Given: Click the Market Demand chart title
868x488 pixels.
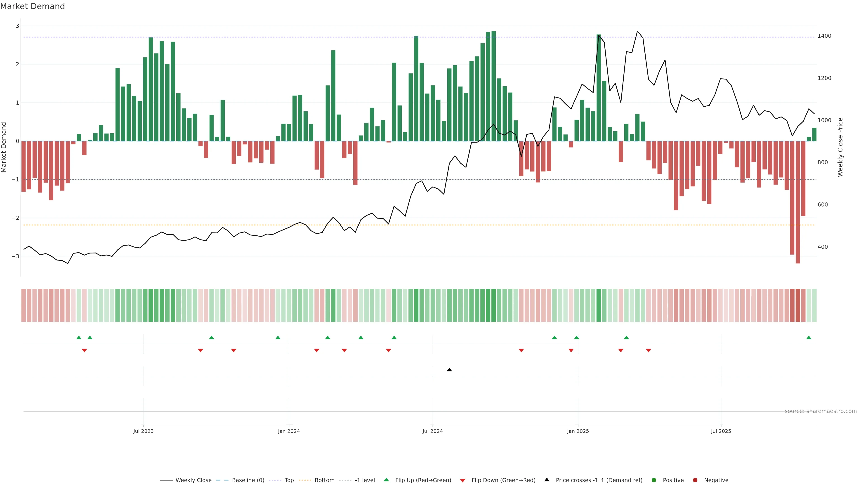Looking at the screenshot, I should 32,6.
